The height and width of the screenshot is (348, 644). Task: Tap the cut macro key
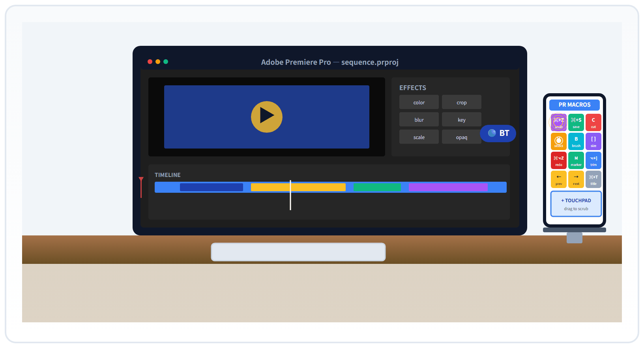593,122
